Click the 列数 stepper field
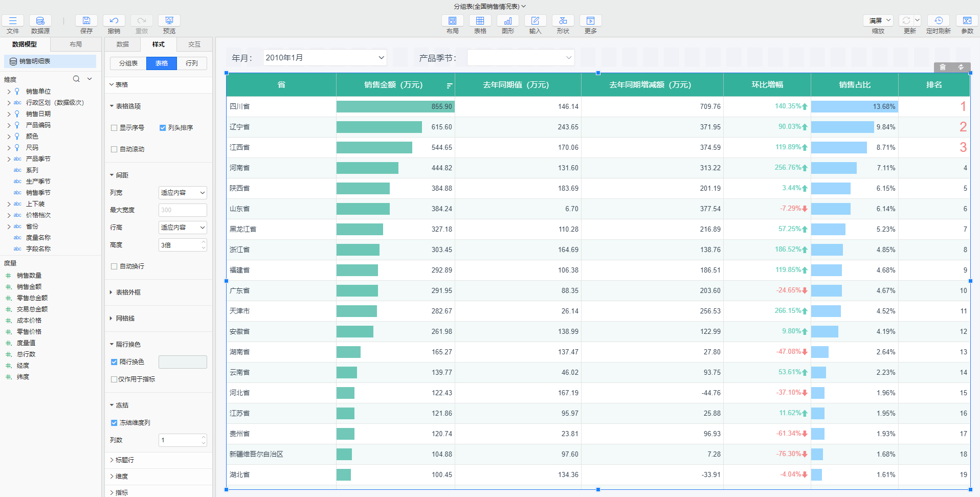Screen dimensions: 980x497 (x=183, y=440)
